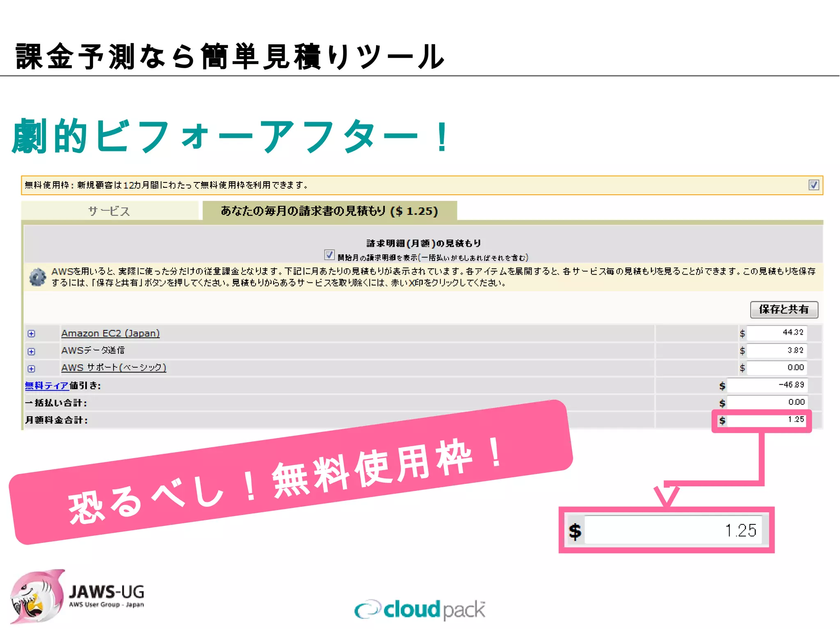Expand the AWSデータ送信 row
This screenshot has width=840, height=629.
click(x=31, y=351)
